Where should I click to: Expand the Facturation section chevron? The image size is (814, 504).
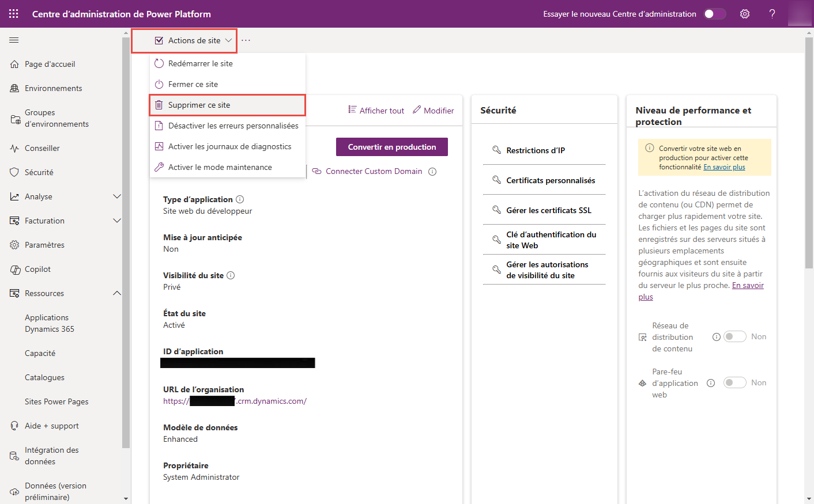[x=117, y=221]
